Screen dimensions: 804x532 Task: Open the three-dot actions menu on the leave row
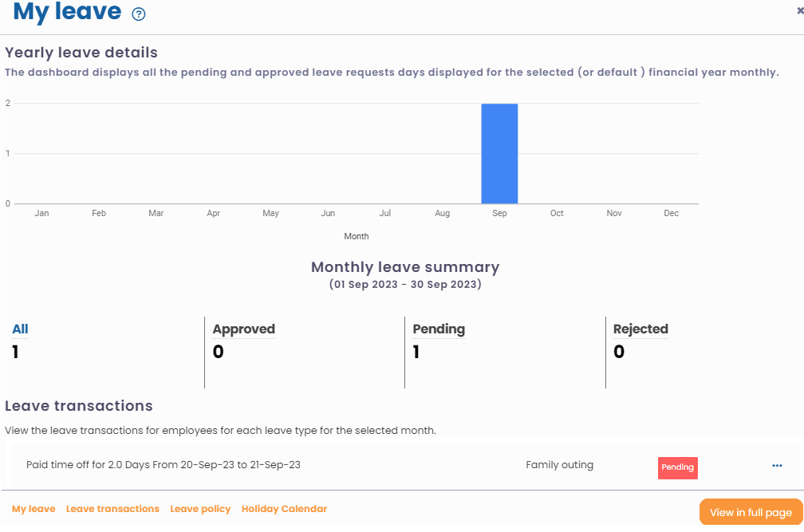[777, 466]
